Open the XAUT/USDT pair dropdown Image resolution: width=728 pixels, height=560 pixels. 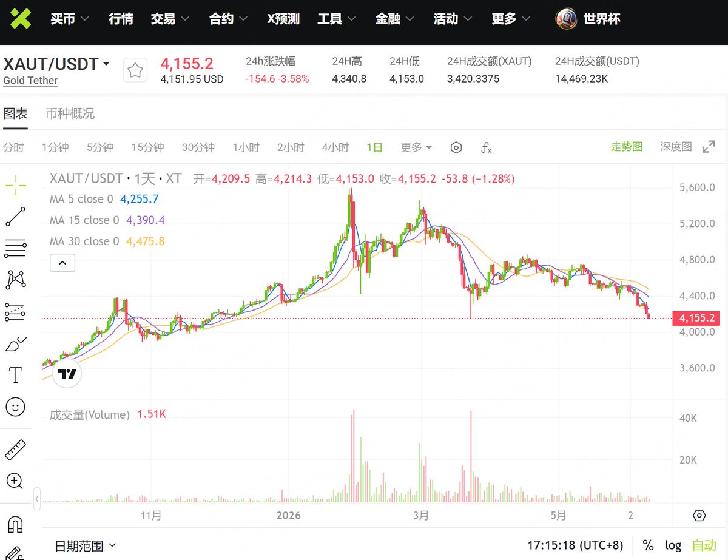(x=106, y=64)
